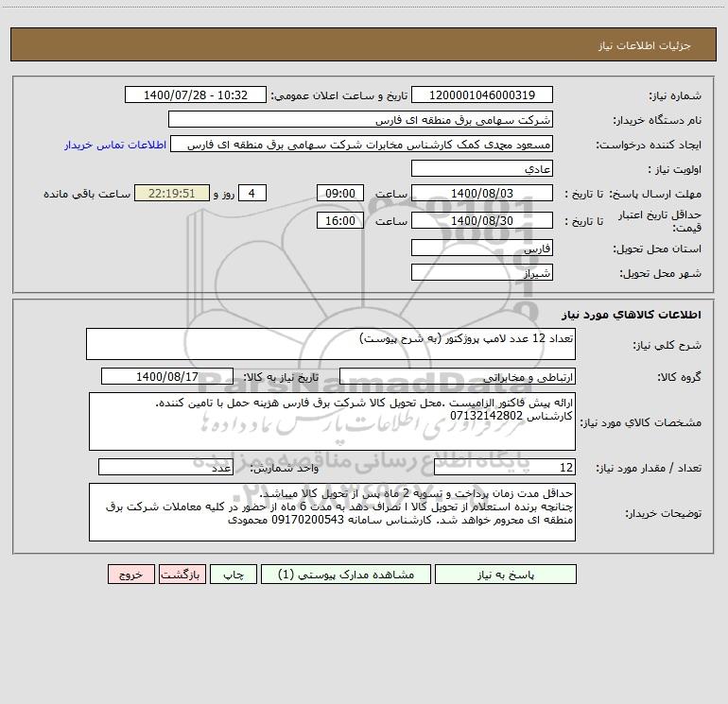Click response deadline date 1400/08/03
The height and width of the screenshot is (704, 728).
click(482, 193)
